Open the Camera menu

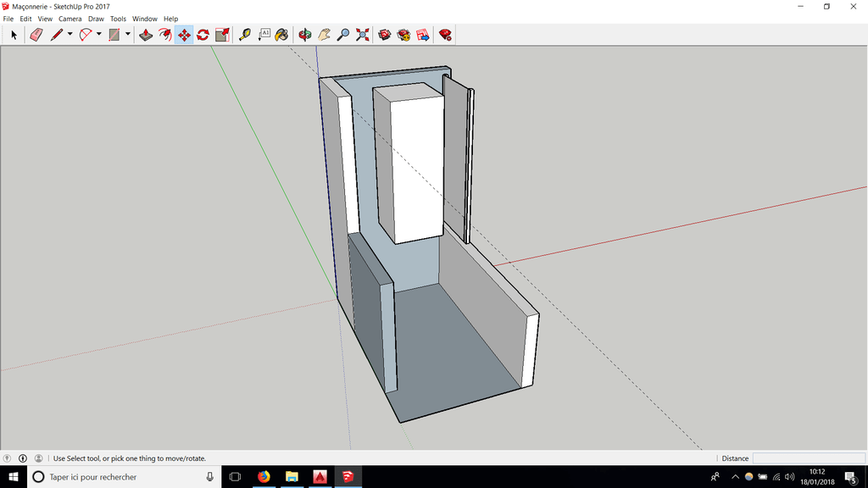(70, 19)
